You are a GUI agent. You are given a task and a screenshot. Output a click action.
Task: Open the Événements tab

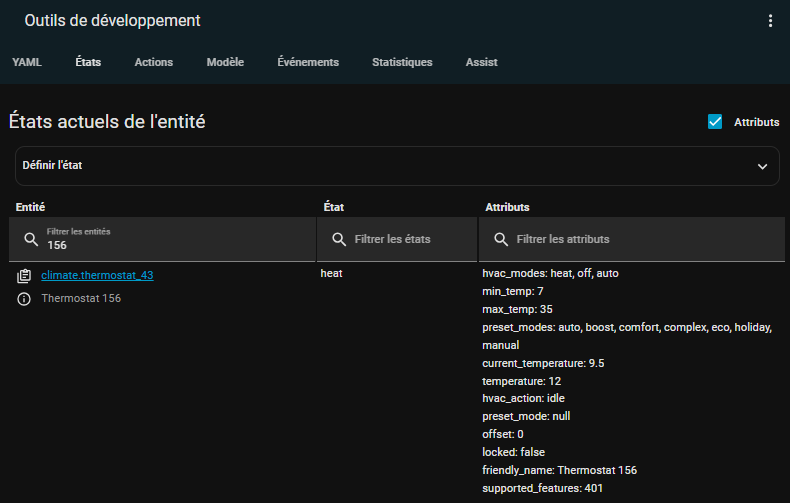pos(308,62)
